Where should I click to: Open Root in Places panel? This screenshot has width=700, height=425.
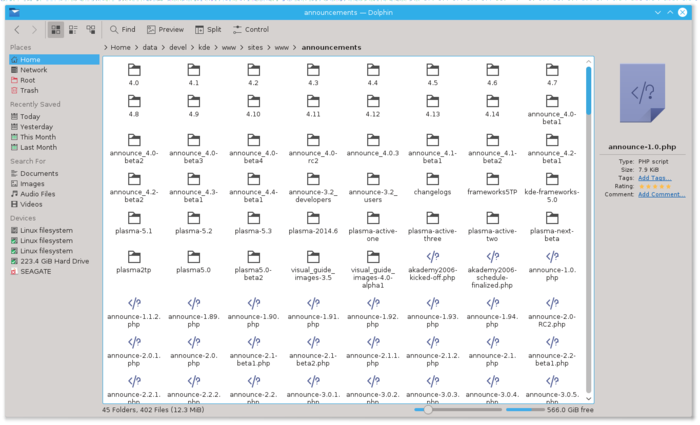pyautogui.click(x=54, y=80)
